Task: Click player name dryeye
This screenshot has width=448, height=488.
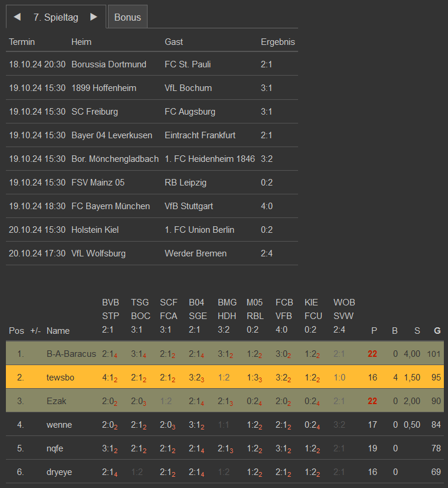Action: [60, 472]
